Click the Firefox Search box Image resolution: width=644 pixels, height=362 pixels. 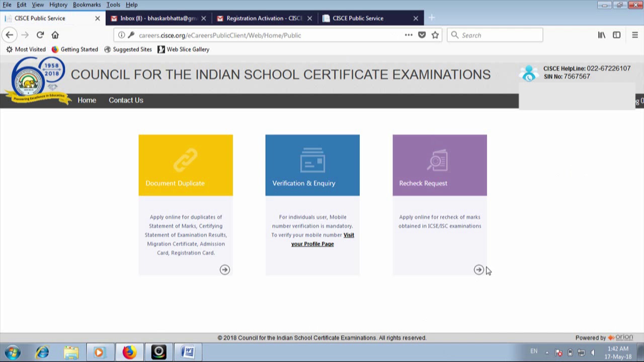coord(495,35)
